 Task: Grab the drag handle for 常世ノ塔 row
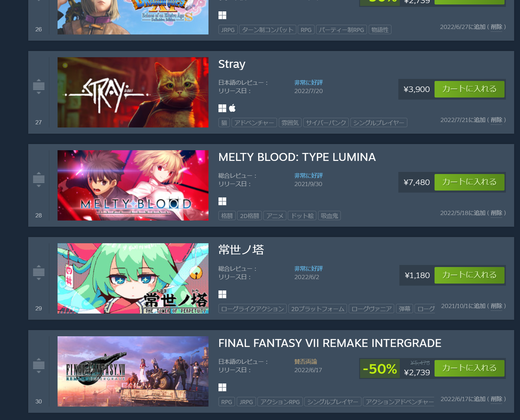click(39, 273)
